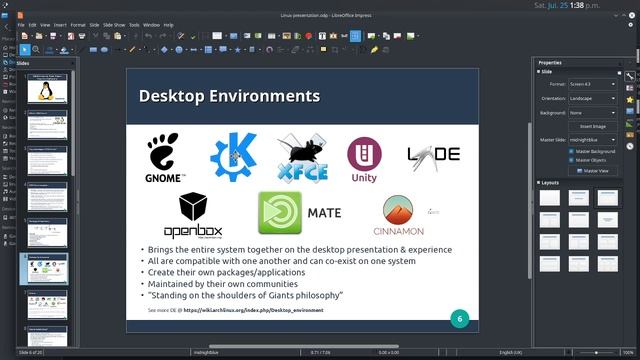The height and width of the screenshot is (360, 640).
Task: Click the Paste clipboard icon
Action: pyautogui.click(x=118, y=36)
